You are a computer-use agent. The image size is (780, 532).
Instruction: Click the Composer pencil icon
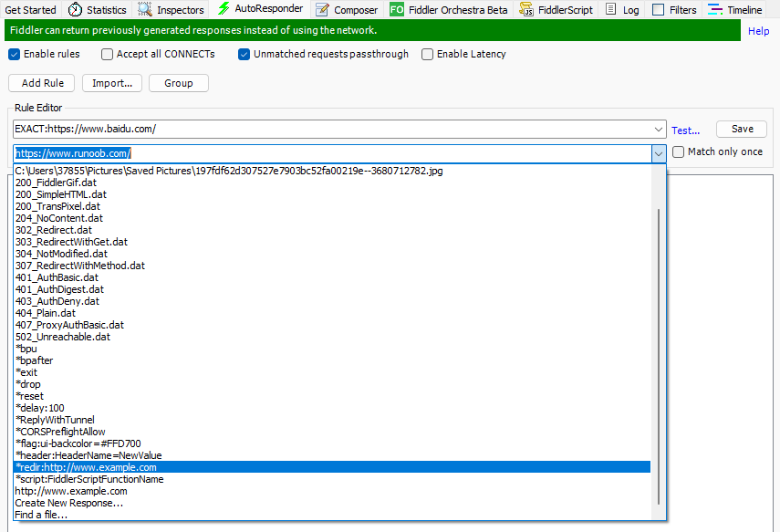coord(322,9)
